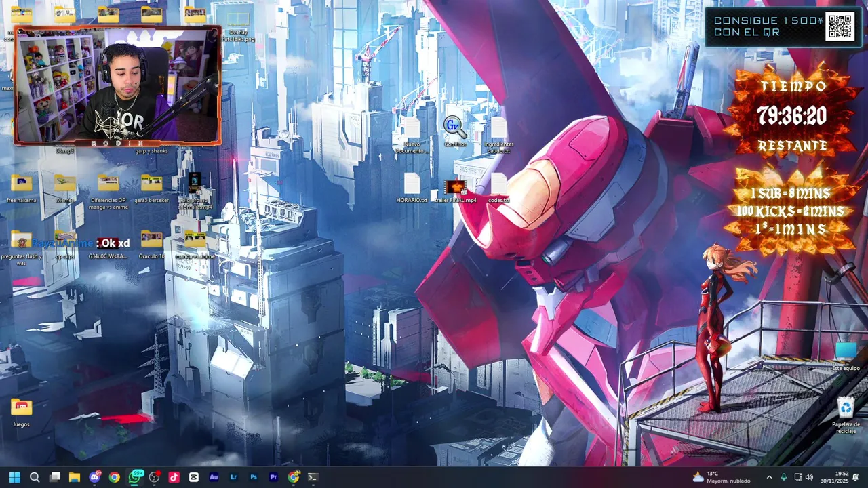Open File Explorer from the taskbar
868x488 pixels.
(75, 477)
